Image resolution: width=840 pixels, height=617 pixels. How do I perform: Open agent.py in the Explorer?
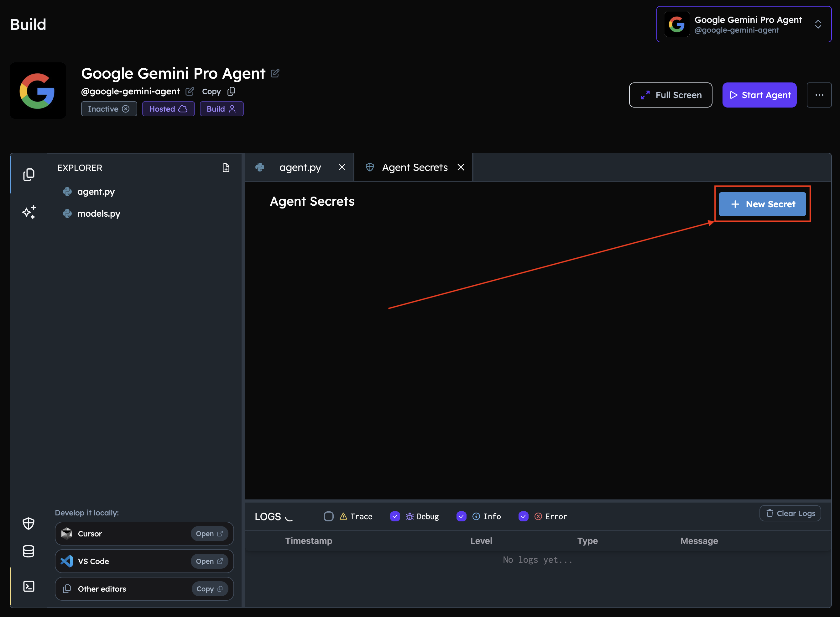[x=96, y=192]
